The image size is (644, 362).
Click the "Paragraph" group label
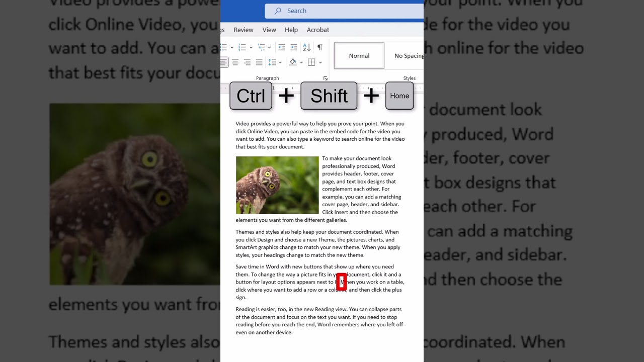pos(267,78)
